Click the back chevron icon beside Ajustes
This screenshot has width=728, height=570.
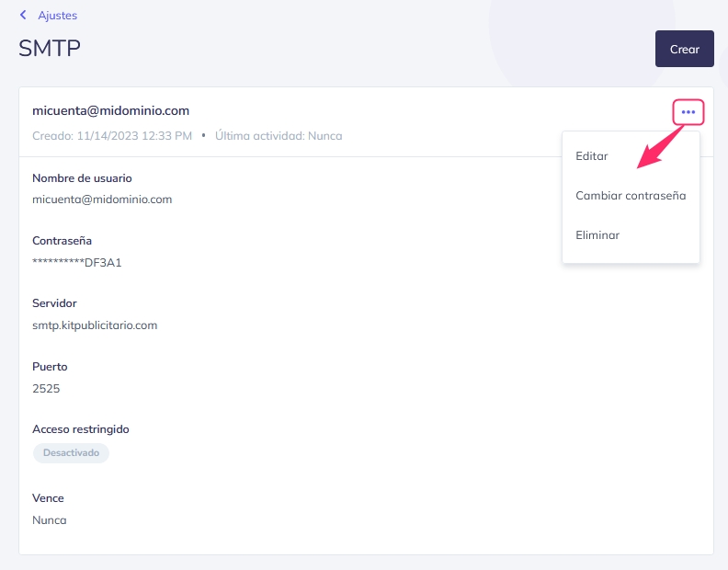23,16
